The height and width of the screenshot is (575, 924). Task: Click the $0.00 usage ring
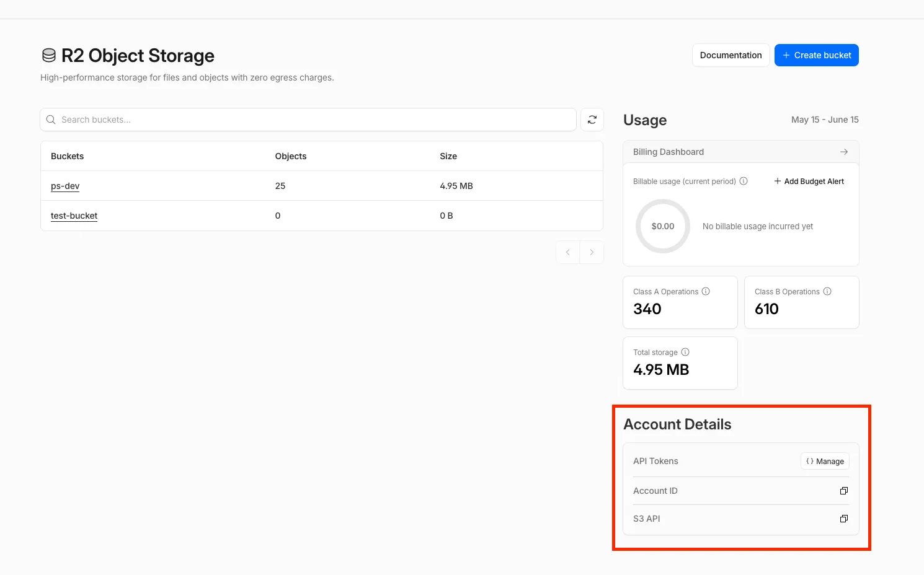(663, 226)
